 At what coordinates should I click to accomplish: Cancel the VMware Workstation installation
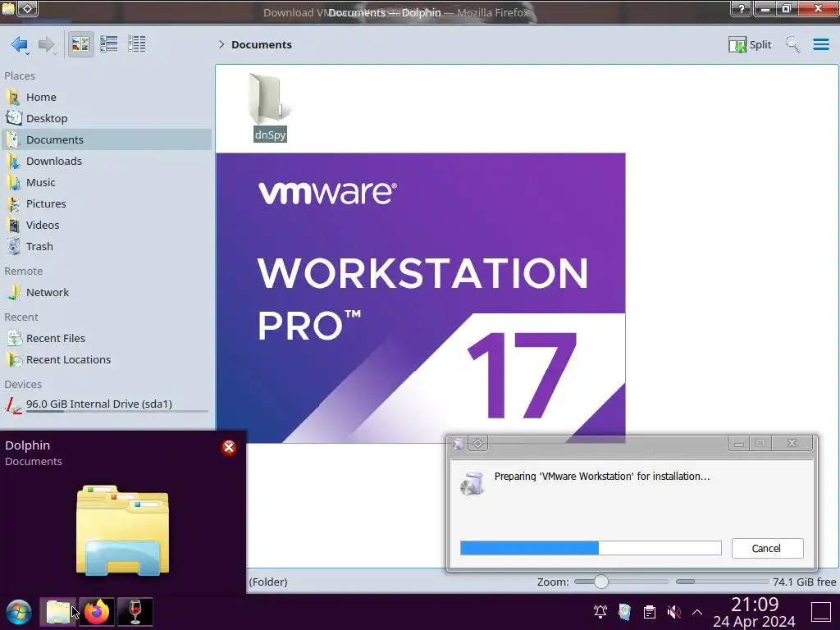pos(767,548)
